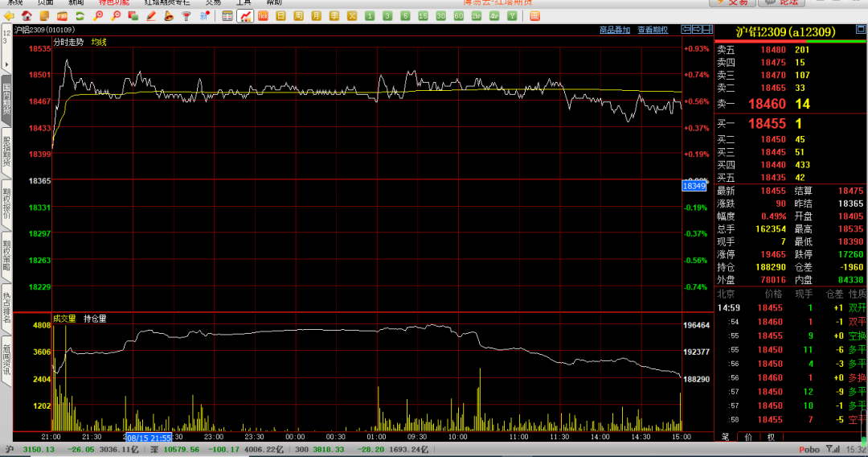Image resolution: width=868 pixels, height=457 pixels.
Task: Click the 商品叠加 link
Action: coord(615,31)
